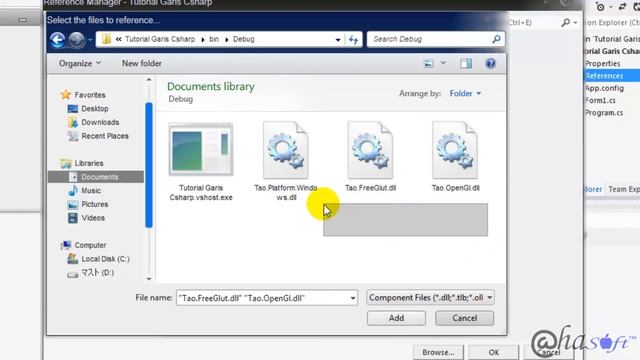Click Tutorial Garis Csharp breadcrumb
Viewport: 640px width, 360px height.
[x=160, y=39]
